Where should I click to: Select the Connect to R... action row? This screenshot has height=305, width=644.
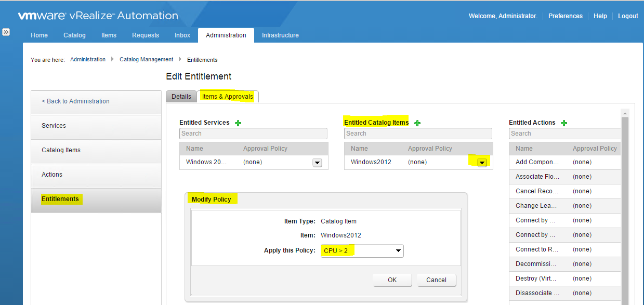point(565,250)
